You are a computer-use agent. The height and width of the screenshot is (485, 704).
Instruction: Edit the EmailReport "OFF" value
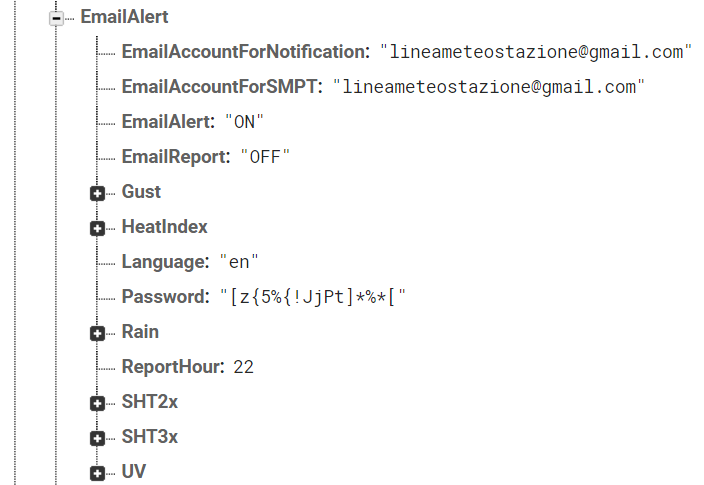[x=265, y=157]
